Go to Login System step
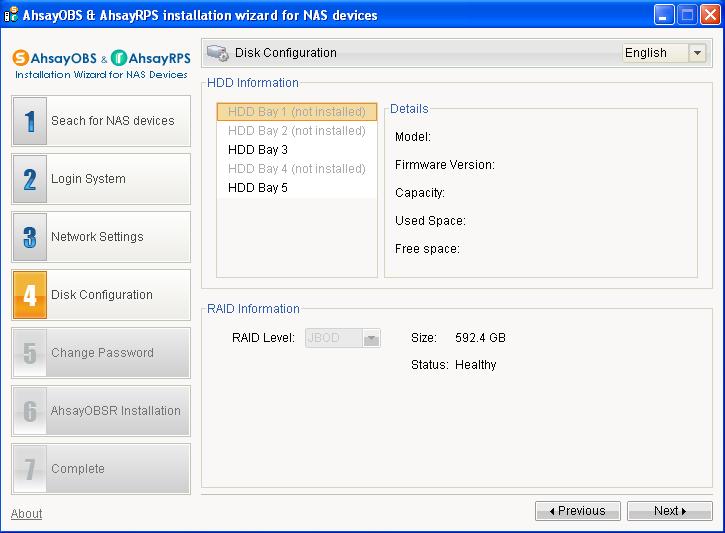The image size is (725, 533). pos(101,179)
